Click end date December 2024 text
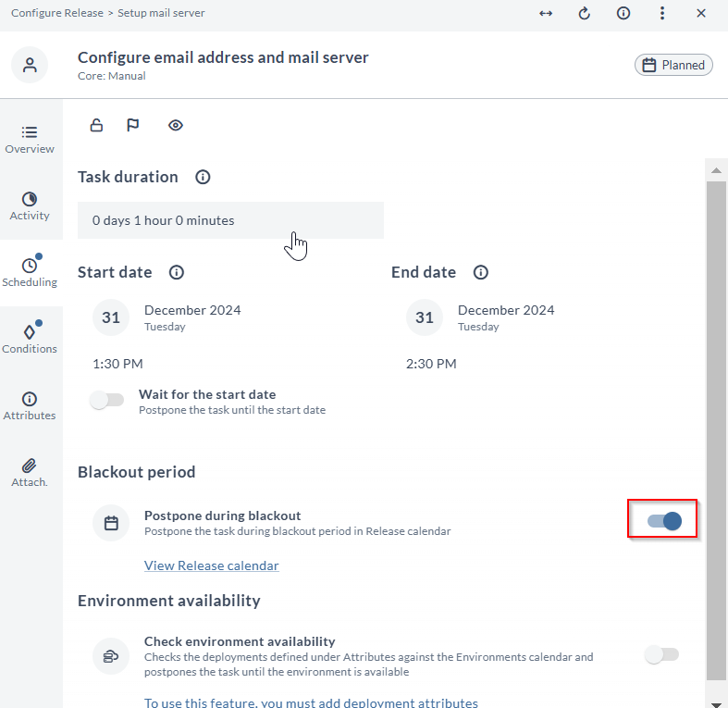The height and width of the screenshot is (708, 728). 506,310
